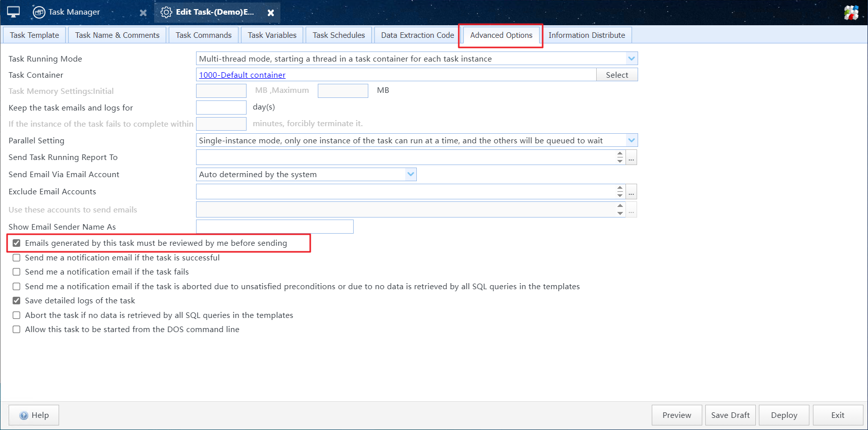Viewport: 868px width, 430px height.
Task: Close the Task Manager tab
Action: (143, 13)
